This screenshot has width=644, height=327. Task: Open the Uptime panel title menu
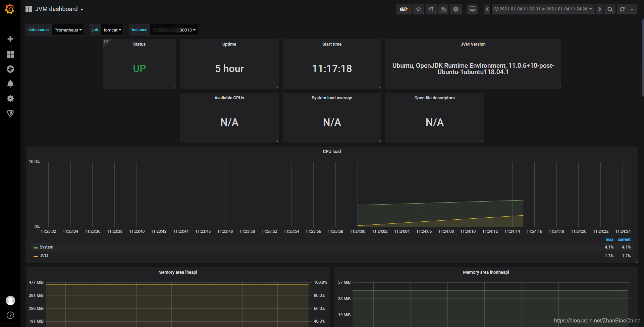(229, 44)
